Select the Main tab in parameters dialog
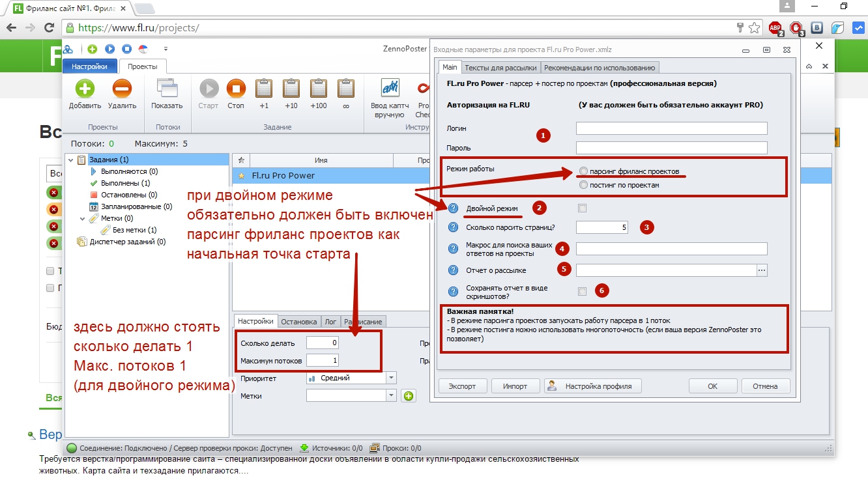868x480 pixels. point(450,67)
